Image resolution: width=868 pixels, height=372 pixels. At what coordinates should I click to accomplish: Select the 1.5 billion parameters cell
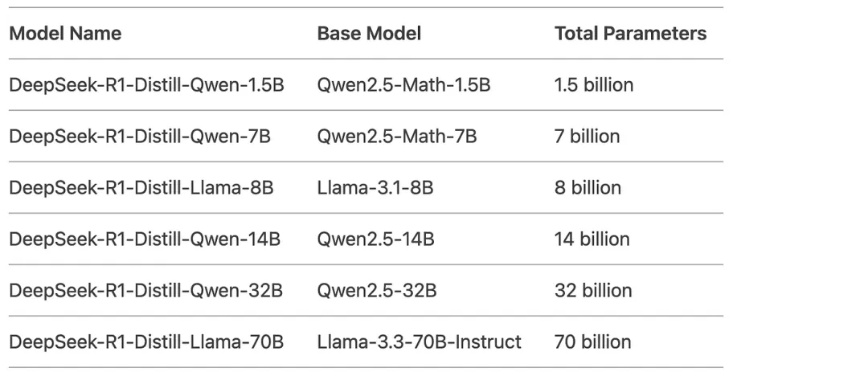pyautogui.click(x=594, y=84)
